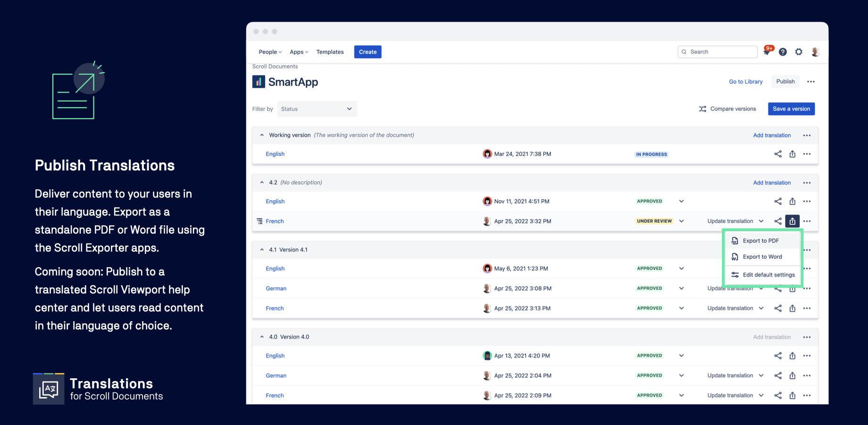Open the Apps dropdown menu
The height and width of the screenshot is (425, 868).
[299, 52]
